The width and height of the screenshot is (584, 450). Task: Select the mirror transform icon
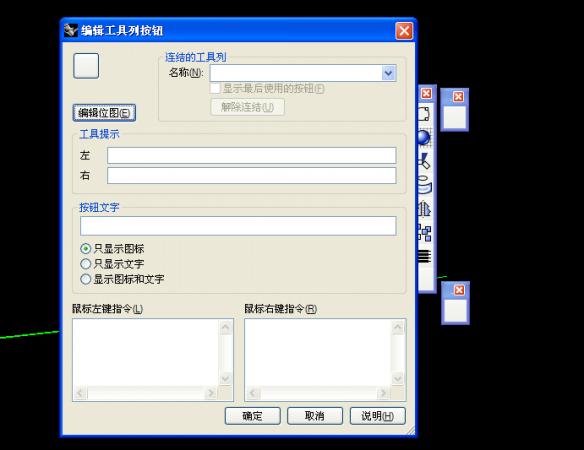tap(425, 209)
